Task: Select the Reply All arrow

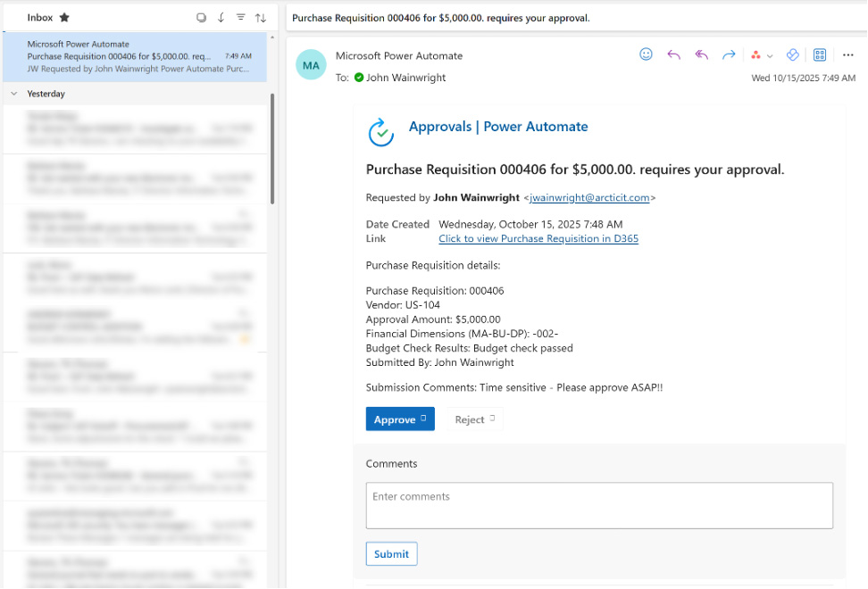Action: click(701, 54)
